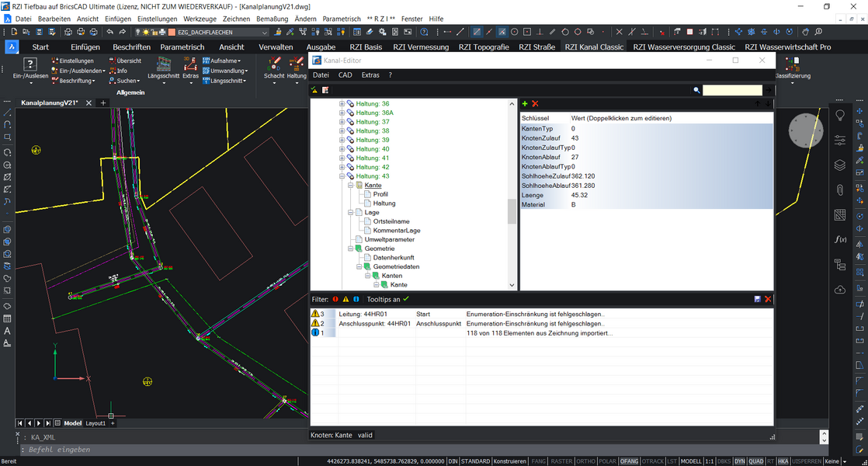868x466 pixels.
Task: Open the EZG_DACHFLAECHEN layer dropdown
Action: (265, 33)
